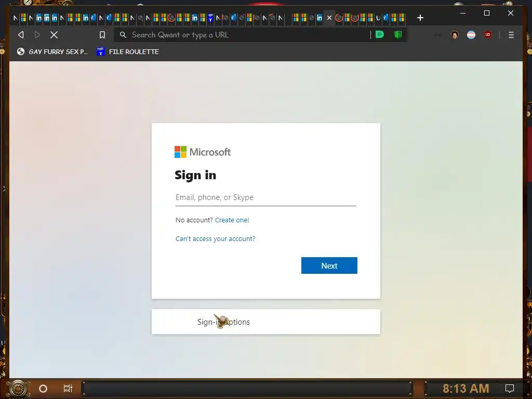Switch to the tab with the U favicon
The height and width of the screenshot is (399, 532).
(x=378, y=18)
